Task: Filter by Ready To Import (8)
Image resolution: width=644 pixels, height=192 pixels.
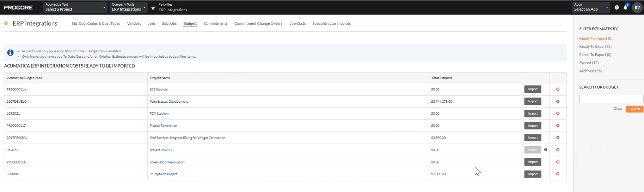Action: 596,38
